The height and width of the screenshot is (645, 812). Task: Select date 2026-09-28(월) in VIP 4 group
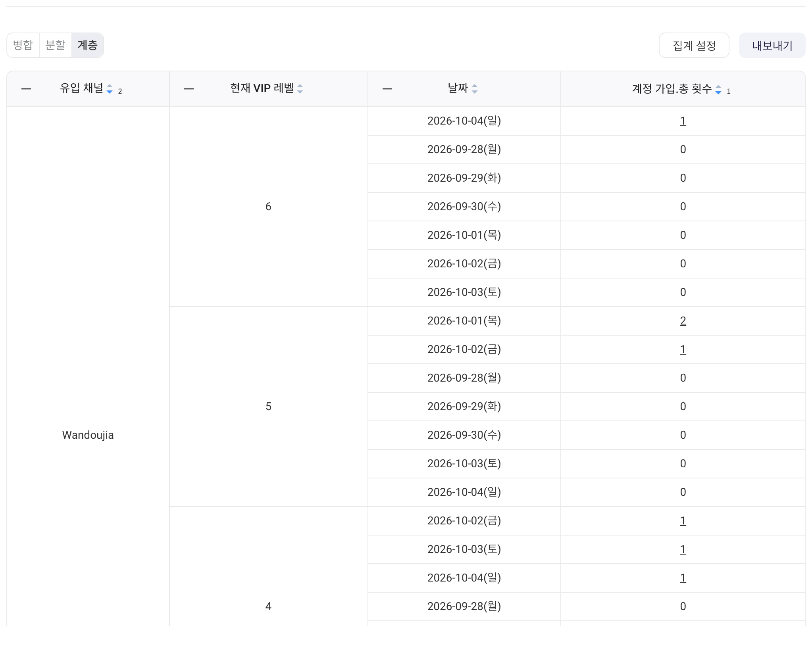464,607
